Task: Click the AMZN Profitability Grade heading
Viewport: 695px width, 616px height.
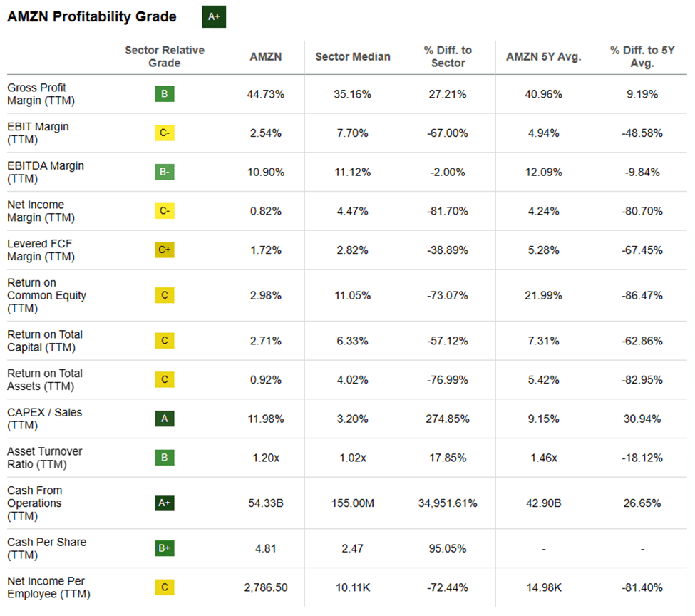Action: [92, 17]
